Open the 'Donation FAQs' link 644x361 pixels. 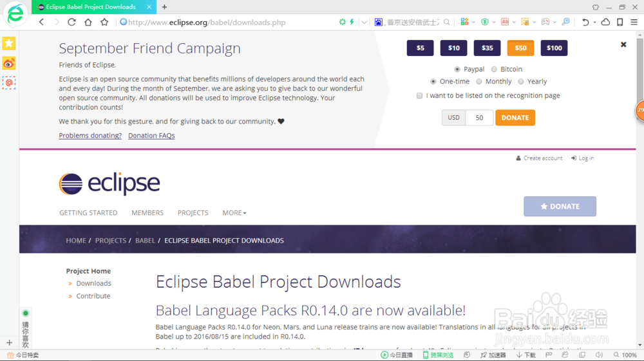[151, 135]
